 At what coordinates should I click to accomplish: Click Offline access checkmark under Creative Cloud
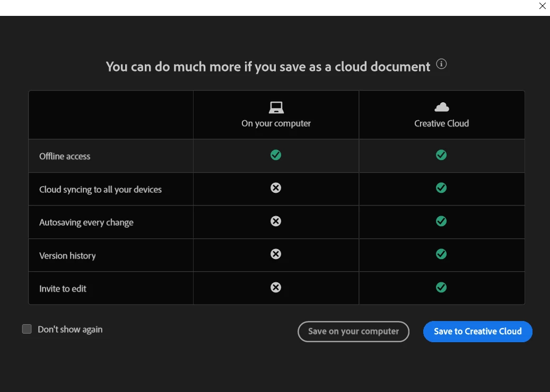pyautogui.click(x=441, y=155)
